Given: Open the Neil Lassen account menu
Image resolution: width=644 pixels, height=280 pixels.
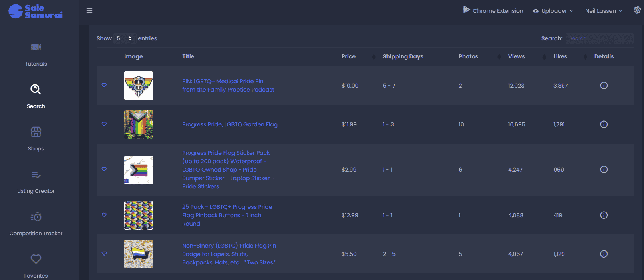Looking at the screenshot, I should (x=604, y=11).
